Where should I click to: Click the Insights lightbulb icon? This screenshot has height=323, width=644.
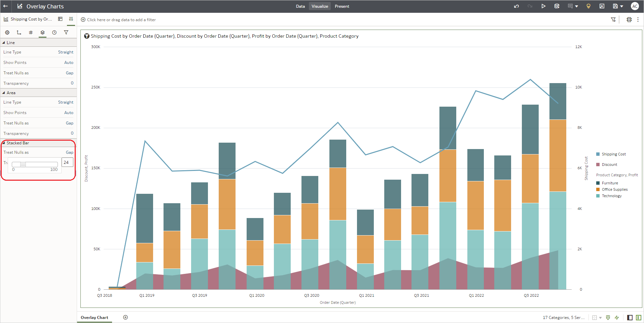click(x=588, y=6)
